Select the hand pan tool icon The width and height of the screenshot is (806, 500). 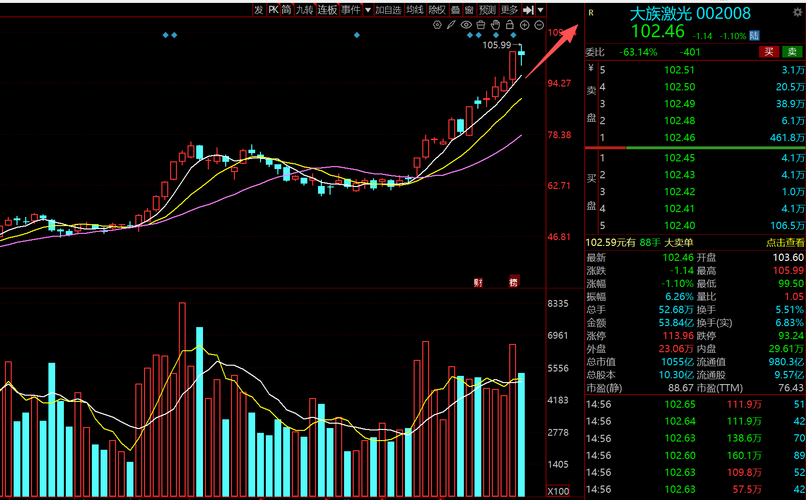[x=495, y=25]
